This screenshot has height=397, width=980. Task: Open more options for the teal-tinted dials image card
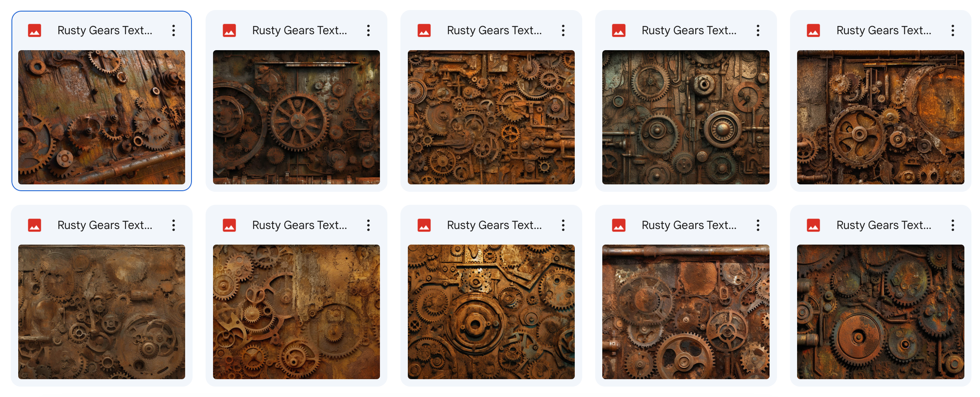tap(758, 30)
